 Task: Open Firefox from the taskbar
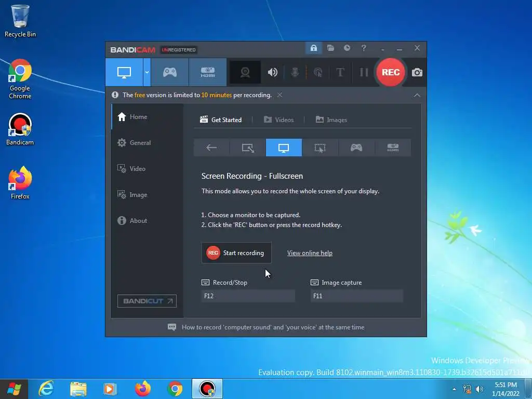pos(143,389)
